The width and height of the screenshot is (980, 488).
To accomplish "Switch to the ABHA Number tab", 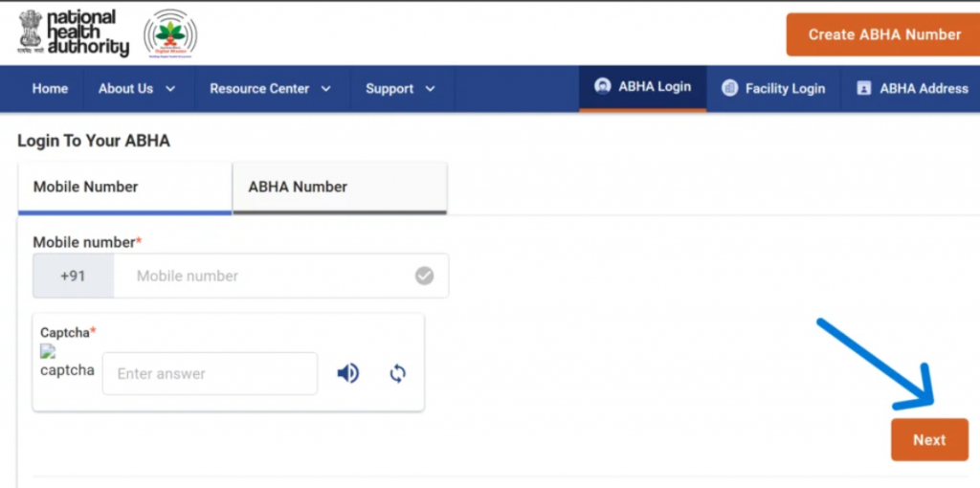I will point(340,188).
